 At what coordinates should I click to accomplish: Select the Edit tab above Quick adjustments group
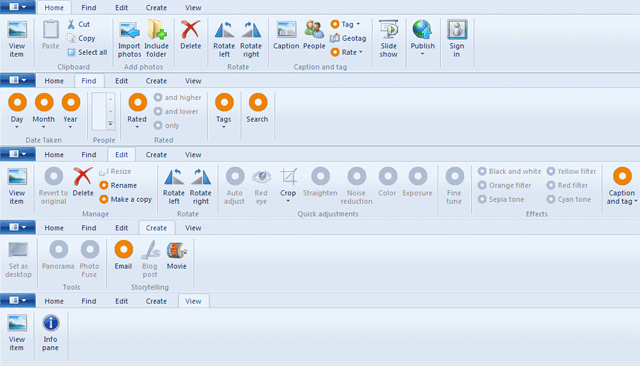pyautogui.click(x=122, y=155)
